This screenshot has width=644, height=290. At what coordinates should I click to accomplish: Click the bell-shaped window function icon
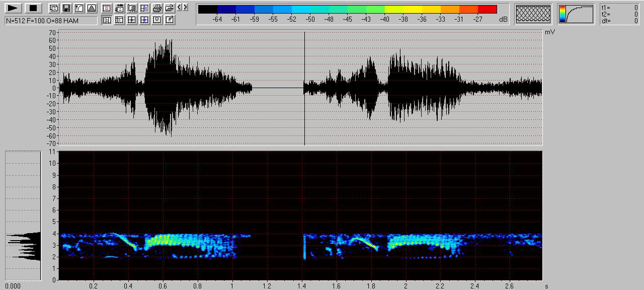tap(91, 8)
